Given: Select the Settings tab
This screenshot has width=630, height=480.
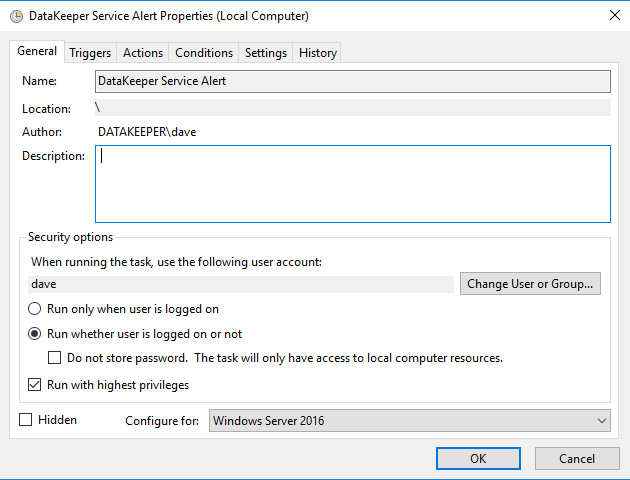Looking at the screenshot, I should (x=266, y=53).
